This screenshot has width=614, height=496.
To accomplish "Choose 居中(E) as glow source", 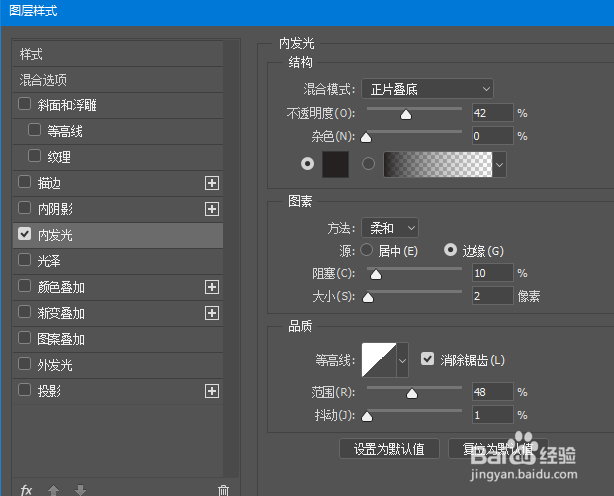I will [x=367, y=250].
